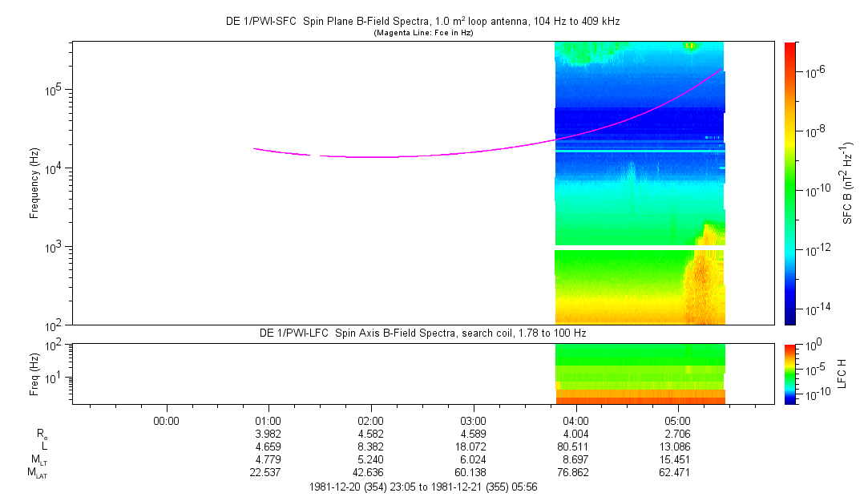The height and width of the screenshot is (497, 868).
Task: Click the MLAT value 76.862
Action: coord(575,472)
